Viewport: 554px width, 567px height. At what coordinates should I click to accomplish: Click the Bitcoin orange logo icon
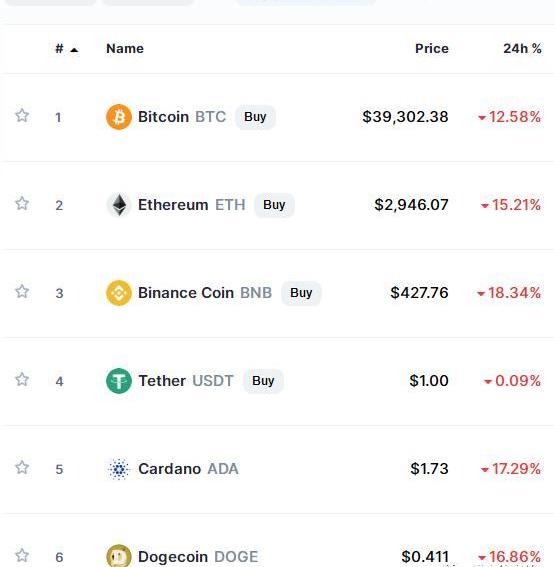tap(119, 117)
